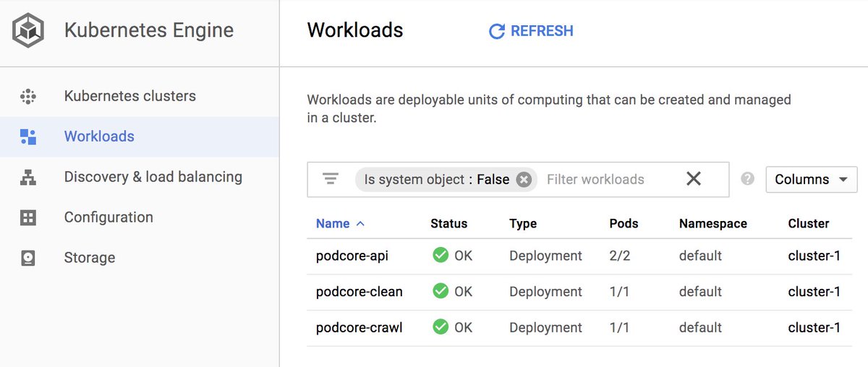Click the filter lines icon
Image resolution: width=868 pixels, height=367 pixels.
[331, 179]
